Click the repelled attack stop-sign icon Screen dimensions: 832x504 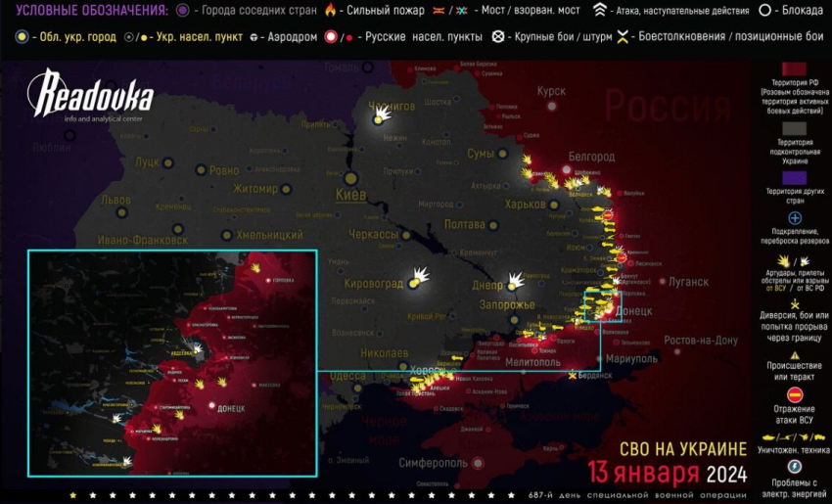pyautogui.click(x=795, y=394)
